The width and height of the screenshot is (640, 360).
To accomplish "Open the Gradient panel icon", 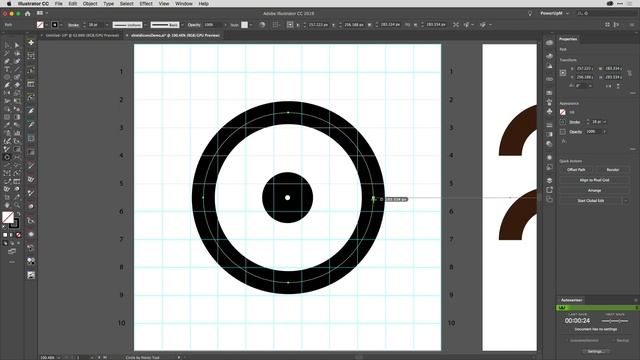I will coord(549,134).
